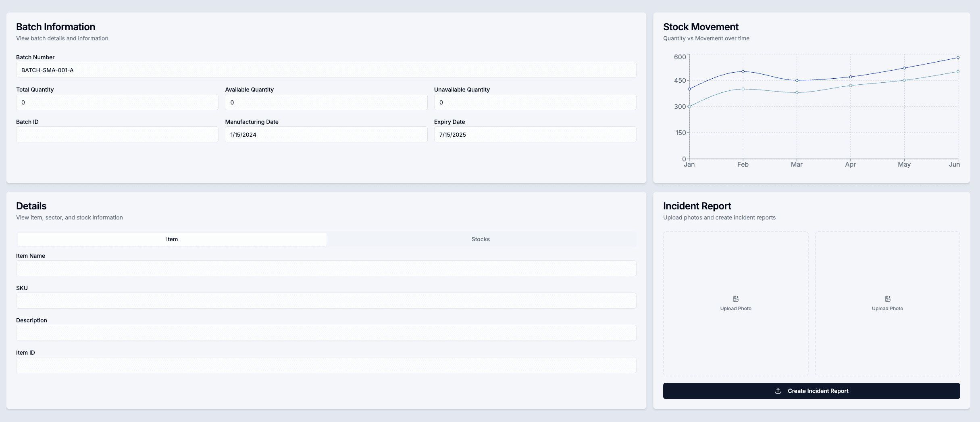Viewport: 980px width, 422px height.
Task: Select the Unavailable Quantity input
Action: tap(535, 102)
